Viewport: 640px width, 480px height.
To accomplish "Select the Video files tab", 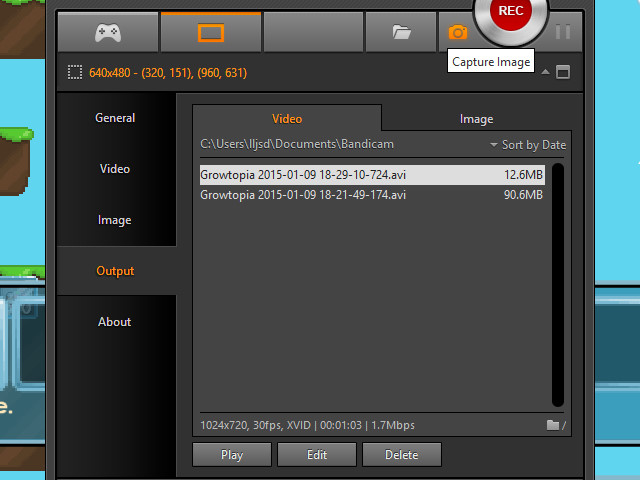I will click(287, 119).
